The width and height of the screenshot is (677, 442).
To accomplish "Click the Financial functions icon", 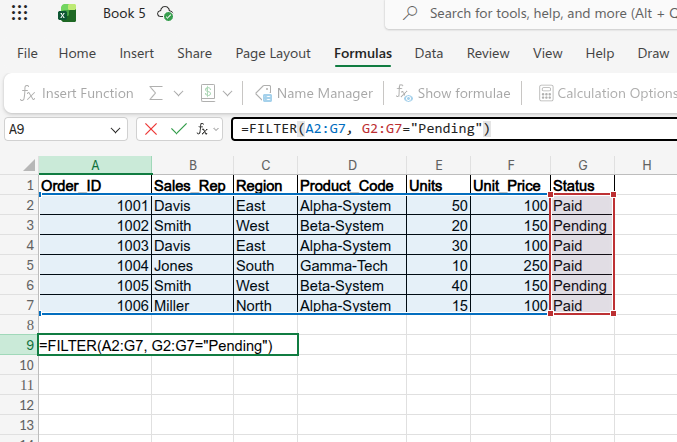I will point(209,93).
